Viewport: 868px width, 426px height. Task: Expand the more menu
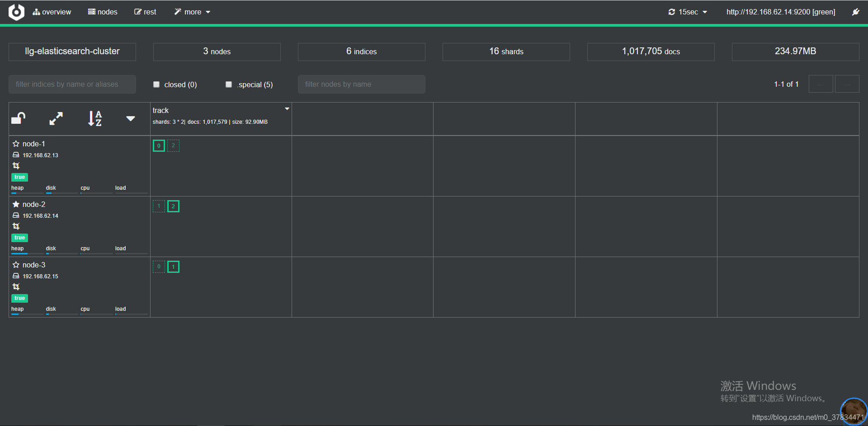point(192,12)
